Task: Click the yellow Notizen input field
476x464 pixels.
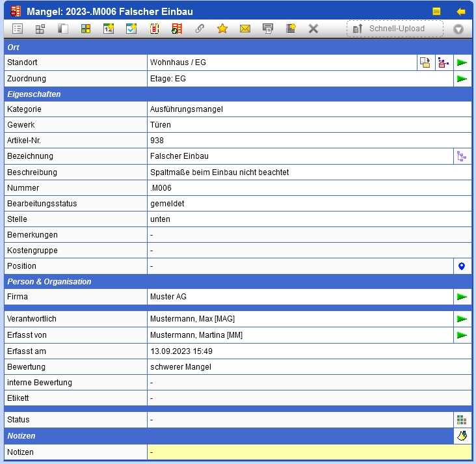Action: pyautogui.click(x=310, y=452)
